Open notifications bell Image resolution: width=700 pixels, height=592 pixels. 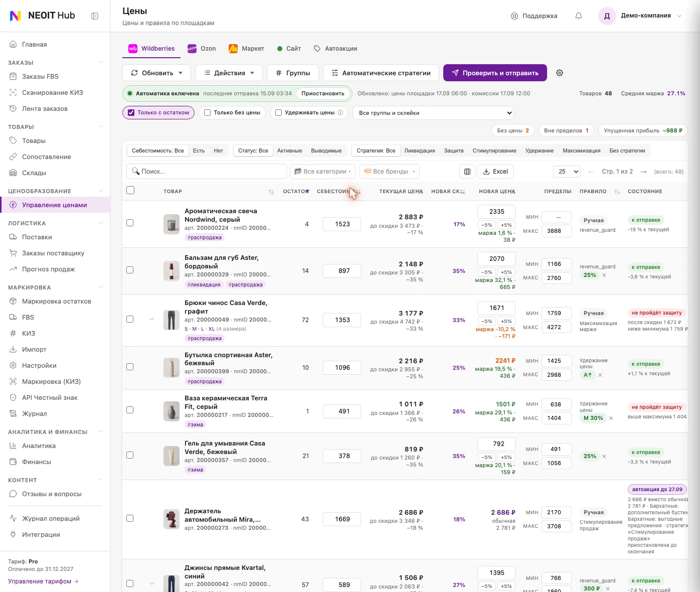tap(579, 16)
